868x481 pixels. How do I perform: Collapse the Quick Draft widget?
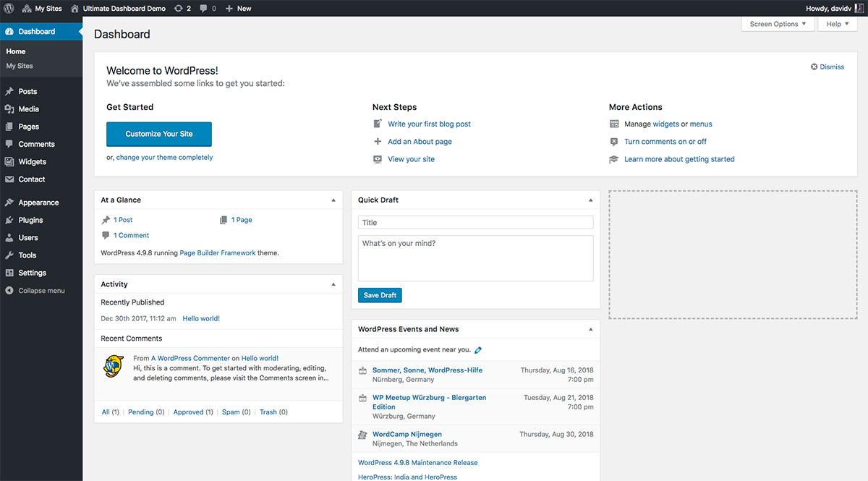pyautogui.click(x=590, y=200)
